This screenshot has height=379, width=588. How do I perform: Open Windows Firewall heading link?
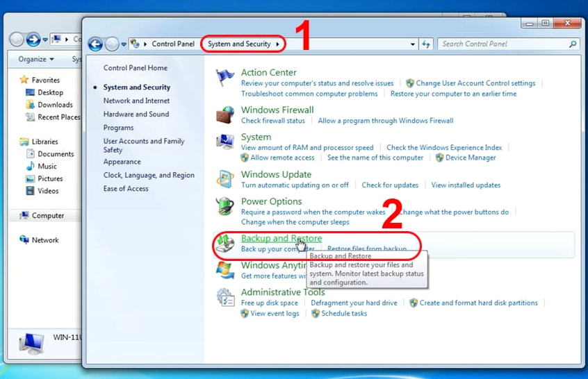point(277,110)
